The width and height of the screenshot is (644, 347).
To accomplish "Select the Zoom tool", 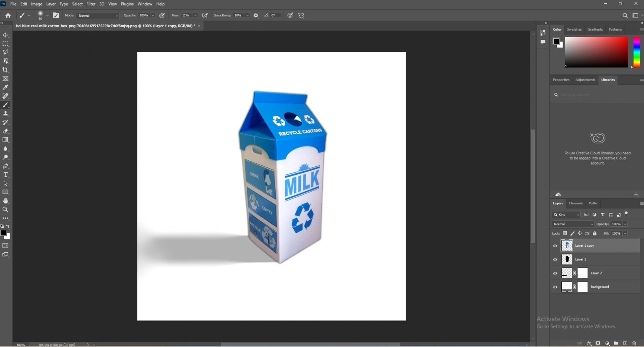I will 5,209.
